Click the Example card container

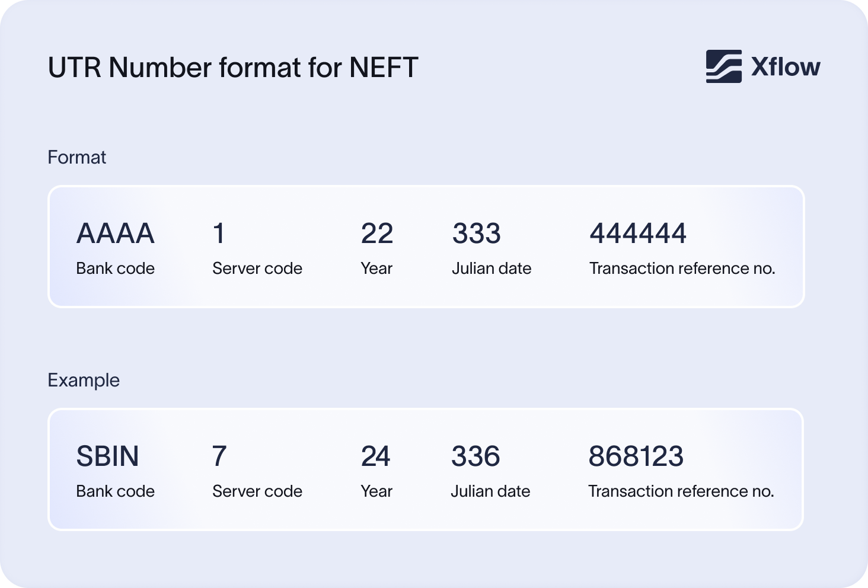click(426, 469)
